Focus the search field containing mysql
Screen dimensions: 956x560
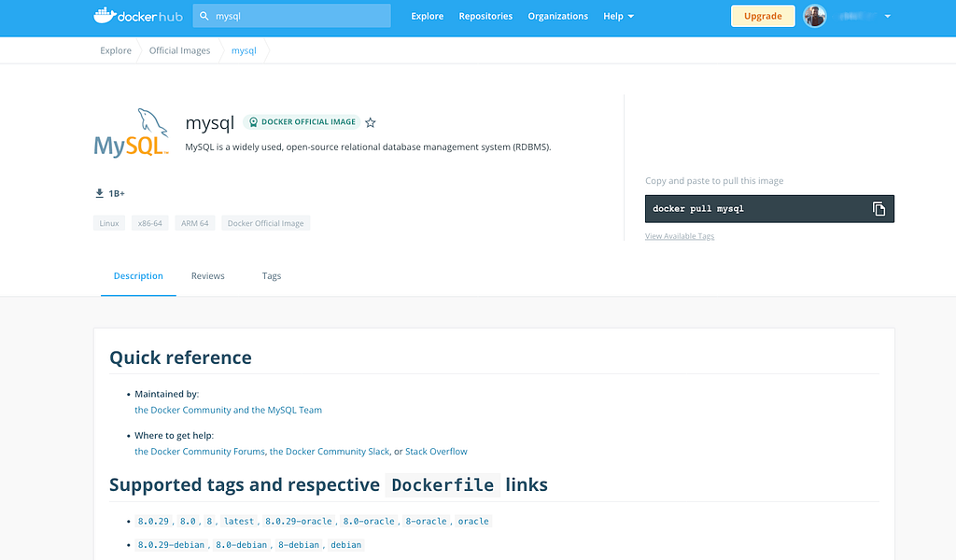pyautogui.click(x=291, y=16)
